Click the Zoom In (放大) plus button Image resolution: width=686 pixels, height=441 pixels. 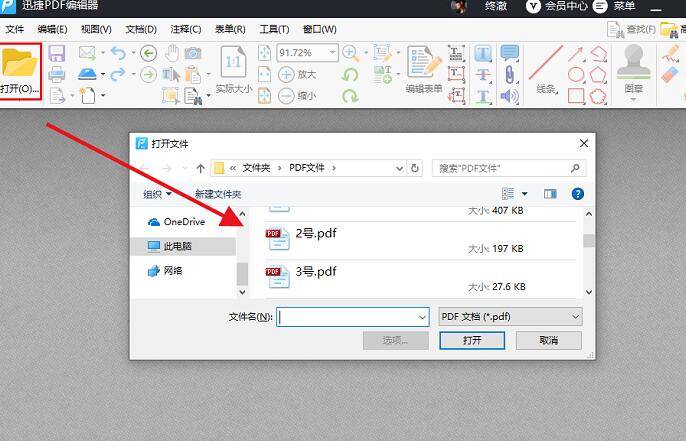point(286,74)
